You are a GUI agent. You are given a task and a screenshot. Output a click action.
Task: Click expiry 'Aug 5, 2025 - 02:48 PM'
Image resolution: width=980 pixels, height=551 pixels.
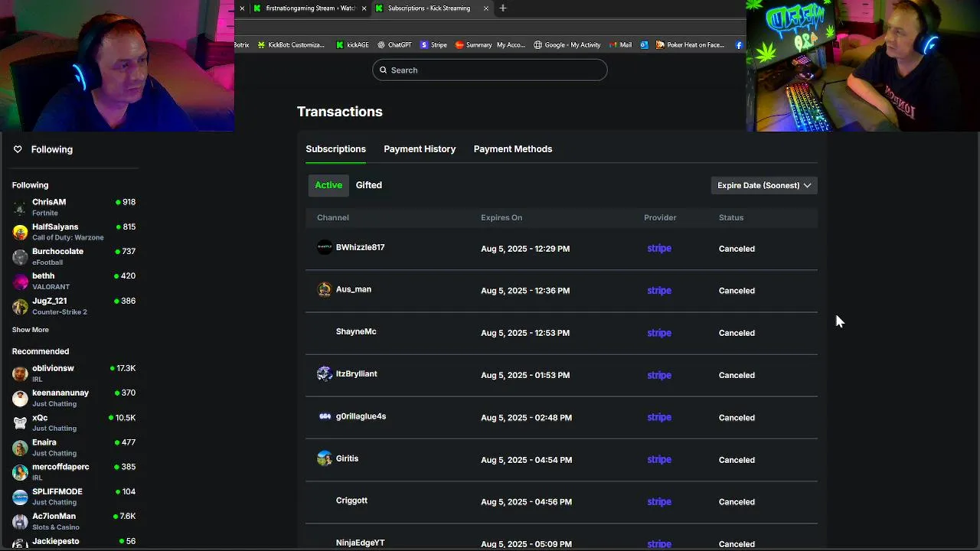[x=526, y=418]
